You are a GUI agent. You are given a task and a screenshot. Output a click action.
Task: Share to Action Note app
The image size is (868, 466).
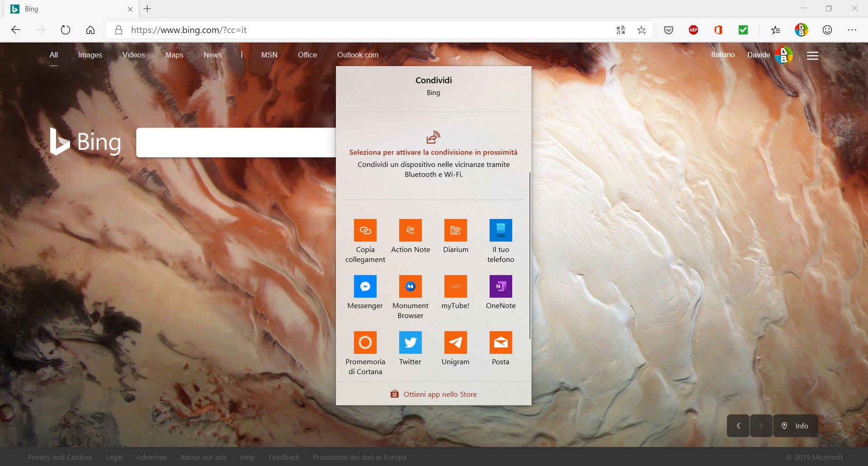point(410,230)
